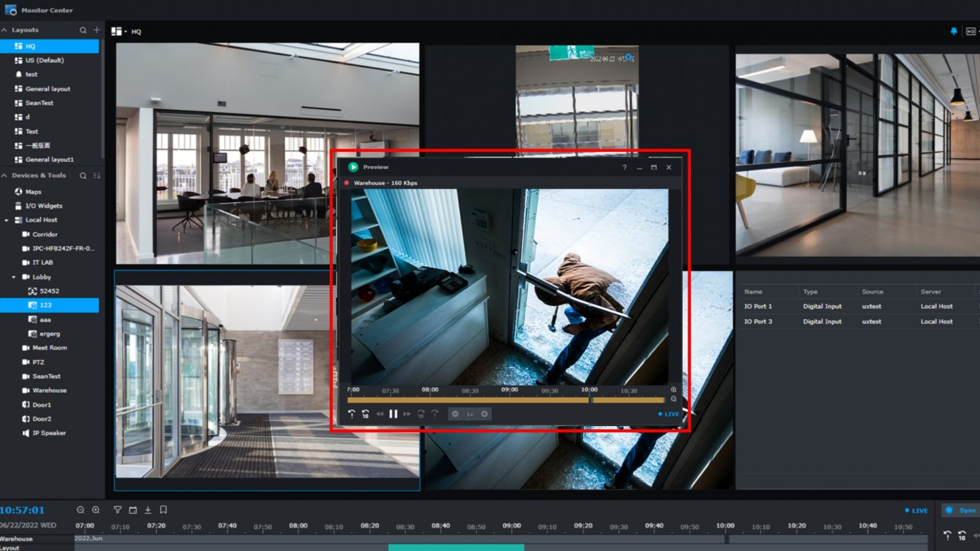This screenshot has width=980, height=551.
Task: Click the bookmark icon in timeline toolbar
Action: [x=163, y=510]
